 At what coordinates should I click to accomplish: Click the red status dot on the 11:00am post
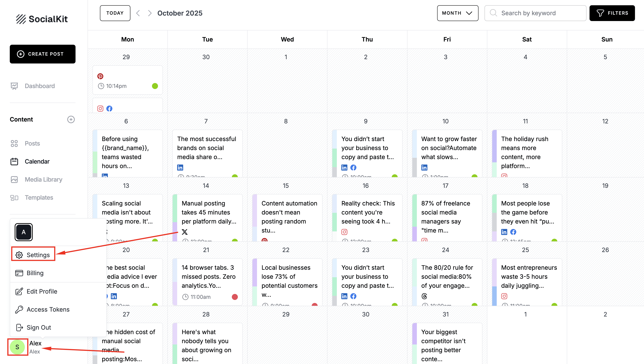[235, 297]
